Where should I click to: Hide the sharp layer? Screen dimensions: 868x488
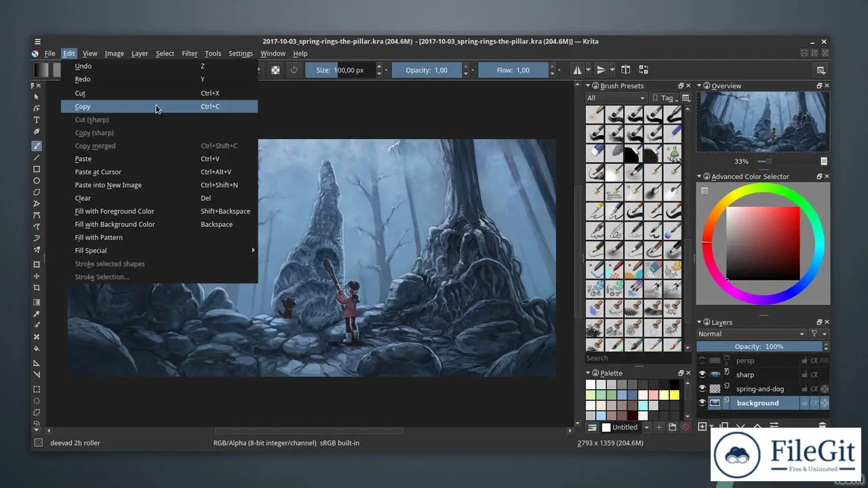coord(703,375)
